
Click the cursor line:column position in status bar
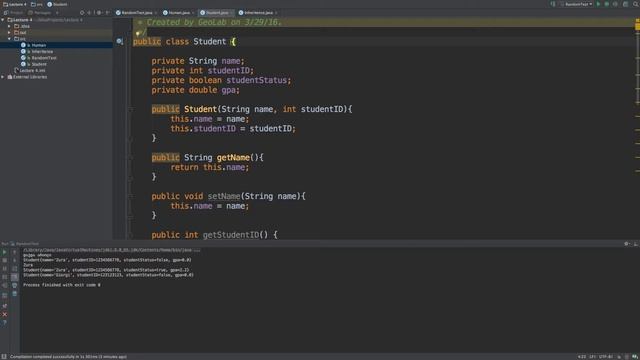(x=582, y=357)
